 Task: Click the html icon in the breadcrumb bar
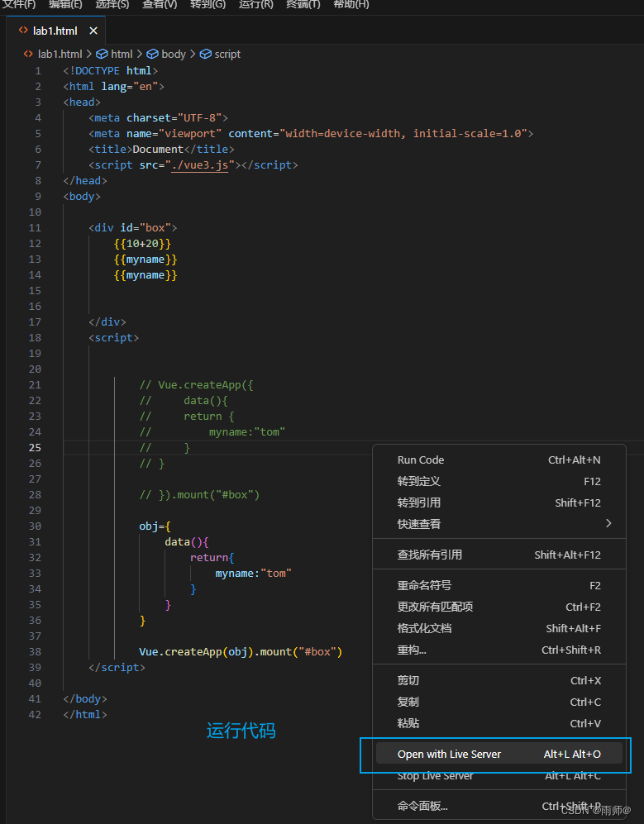(x=102, y=54)
